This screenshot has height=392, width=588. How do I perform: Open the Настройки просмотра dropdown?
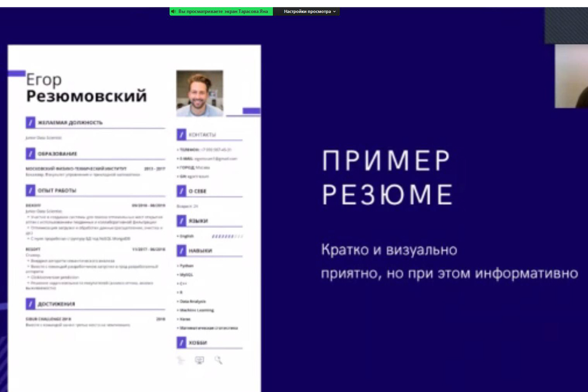[x=310, y=11]
